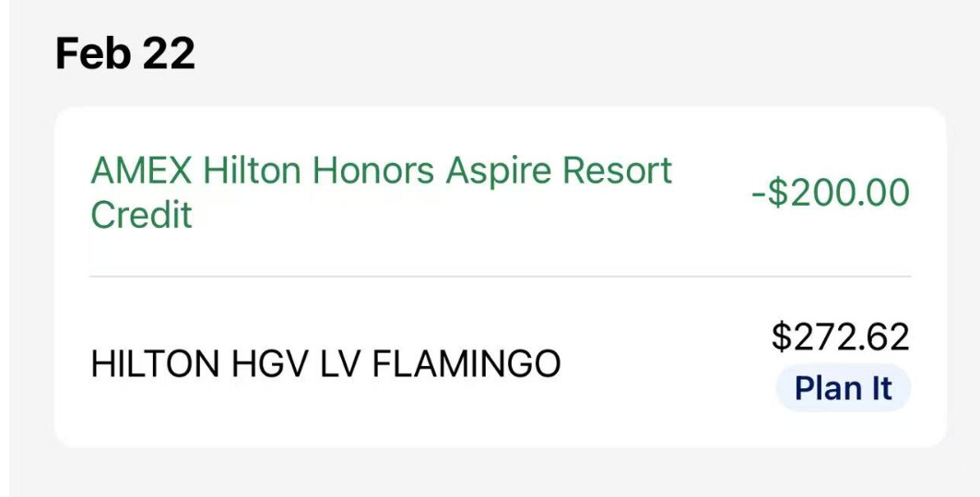
Task: Click the $272.62 charge amount
Action: pyautogui.click(x=840, y=337)
